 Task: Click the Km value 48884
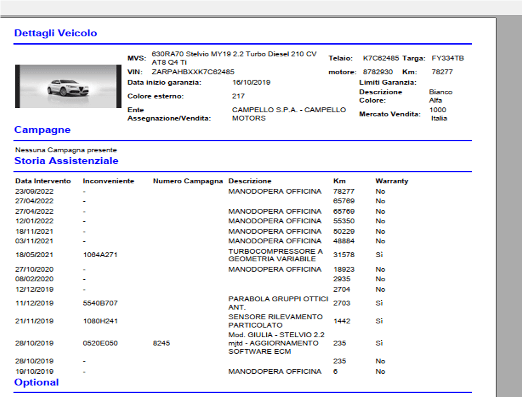(344, 241)
